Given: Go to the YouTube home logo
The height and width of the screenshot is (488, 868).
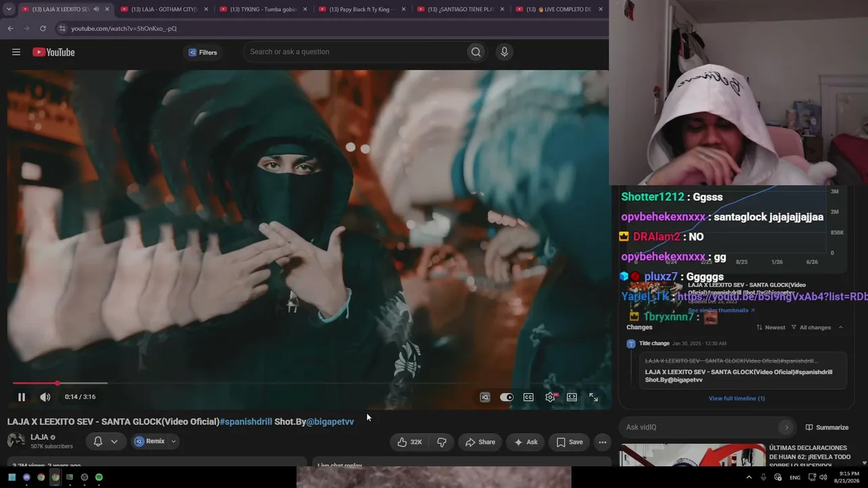Looking at the screenshot, I should pyautogui.click(x=54, y=52).
